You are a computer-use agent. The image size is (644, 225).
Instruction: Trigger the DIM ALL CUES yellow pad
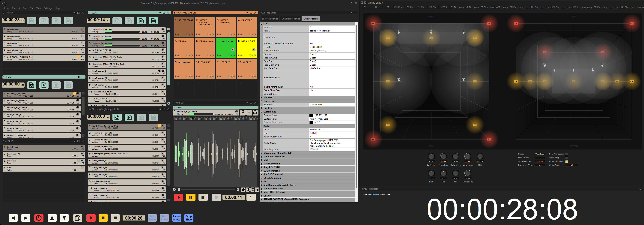pos(247,47)
